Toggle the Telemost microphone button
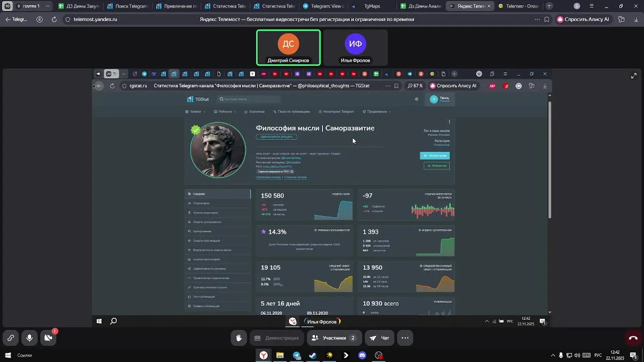This screenshot has width=644, height=362. pos(30,338)
